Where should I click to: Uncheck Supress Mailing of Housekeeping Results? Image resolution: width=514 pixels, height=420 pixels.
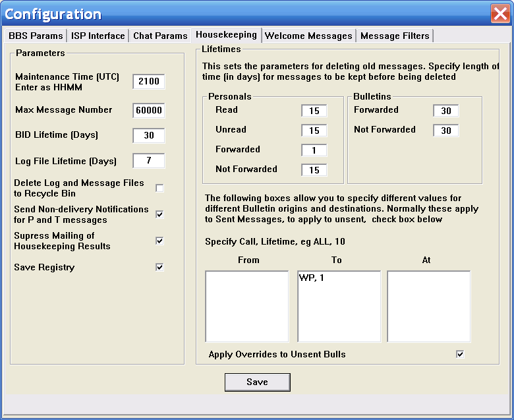point(159,241)
